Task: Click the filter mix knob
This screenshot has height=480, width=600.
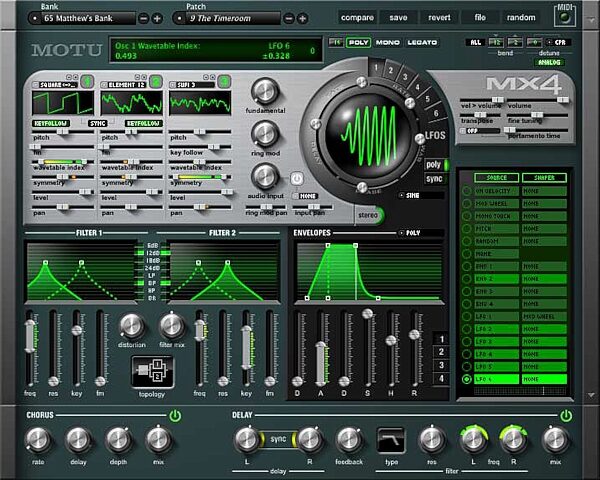Action: click(x=172, y=326)
